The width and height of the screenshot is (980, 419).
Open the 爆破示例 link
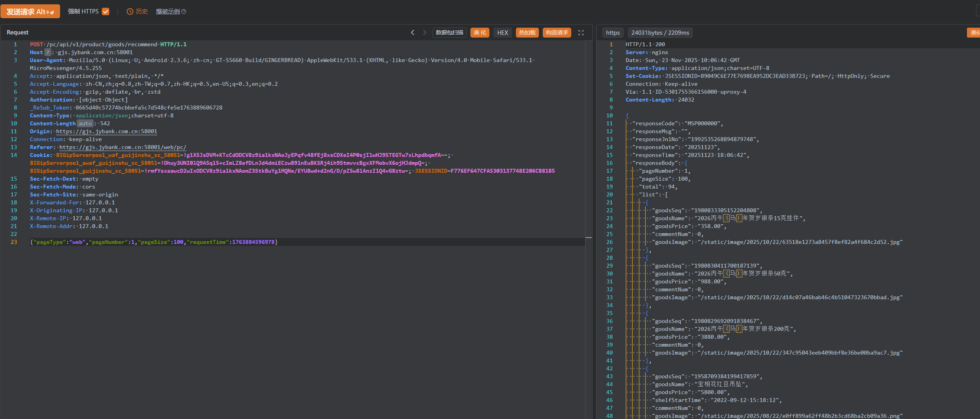(168, 11)
